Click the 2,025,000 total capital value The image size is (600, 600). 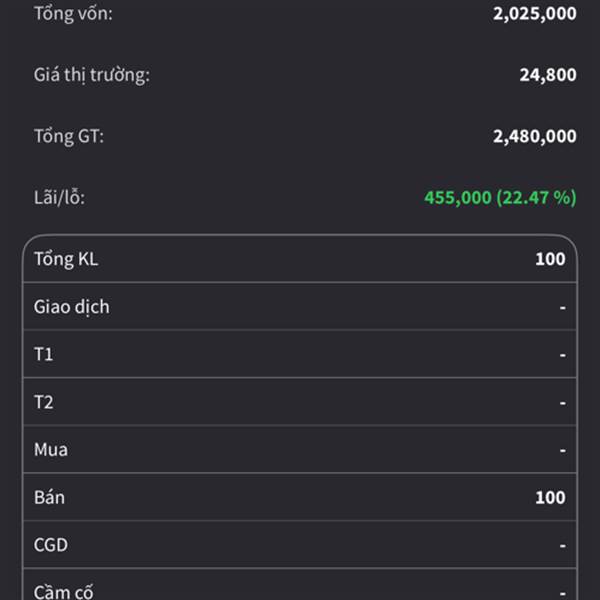[534, 14]
